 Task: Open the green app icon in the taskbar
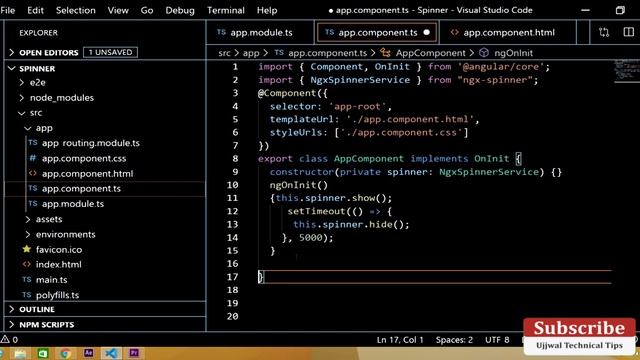point(43,353)
